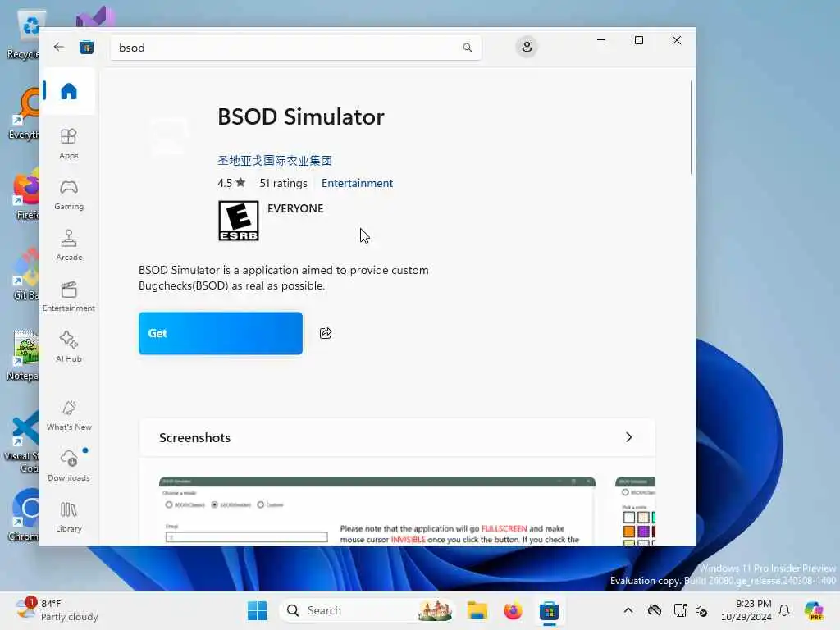Click the Get button to install BSOD Simulator
This screenshot has width=840, height=630.
pos(221,333)
